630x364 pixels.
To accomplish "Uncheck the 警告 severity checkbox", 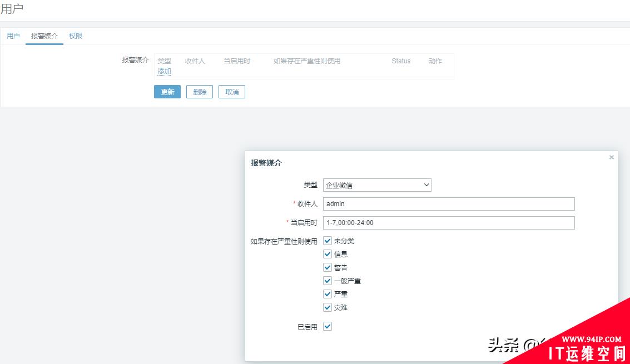I will tap(328, 267).
